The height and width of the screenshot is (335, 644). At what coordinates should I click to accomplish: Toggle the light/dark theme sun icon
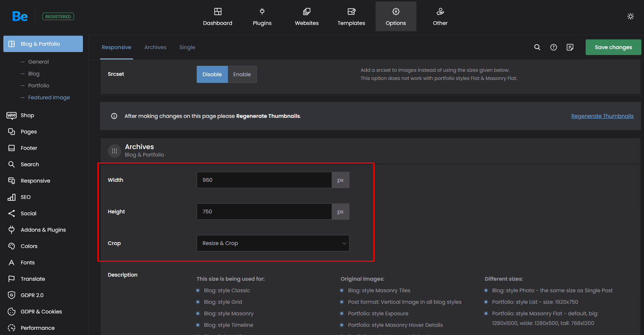[x=631, y=16]
